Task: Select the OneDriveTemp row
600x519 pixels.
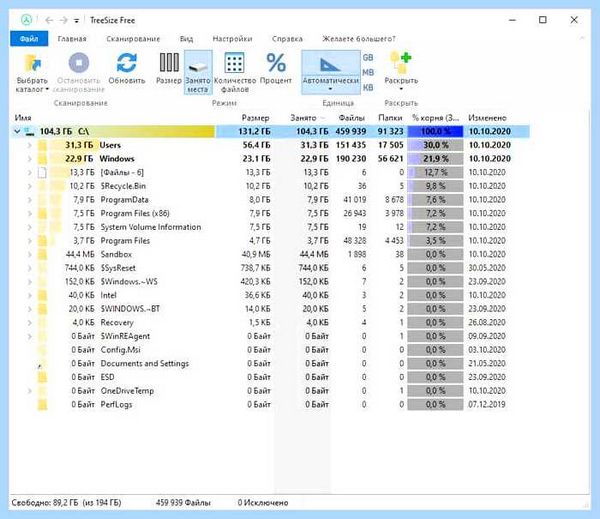Action: 268,391
